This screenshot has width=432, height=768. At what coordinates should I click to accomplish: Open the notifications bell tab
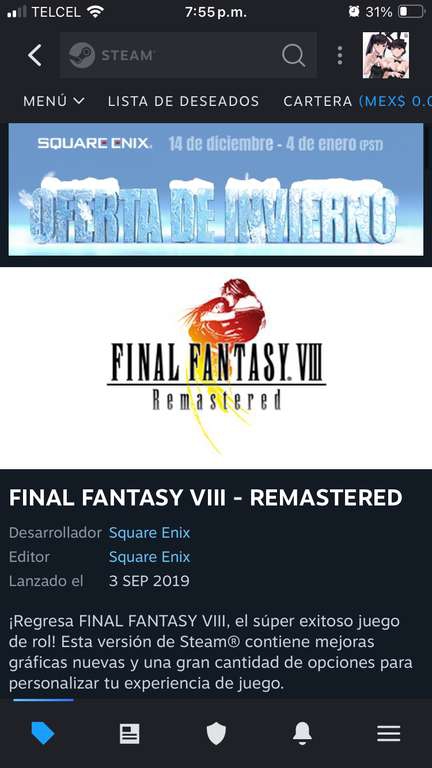303,734
